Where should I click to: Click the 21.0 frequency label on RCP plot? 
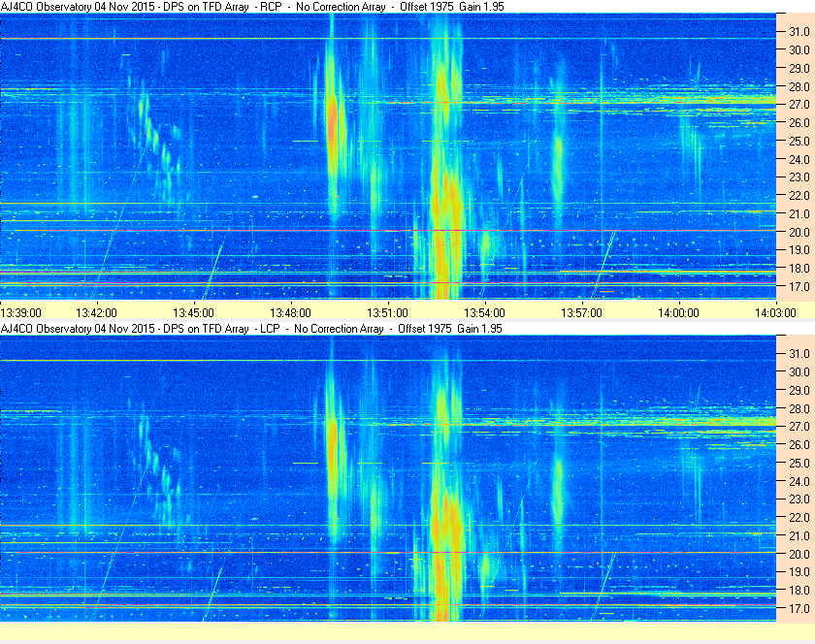point(799,213)
